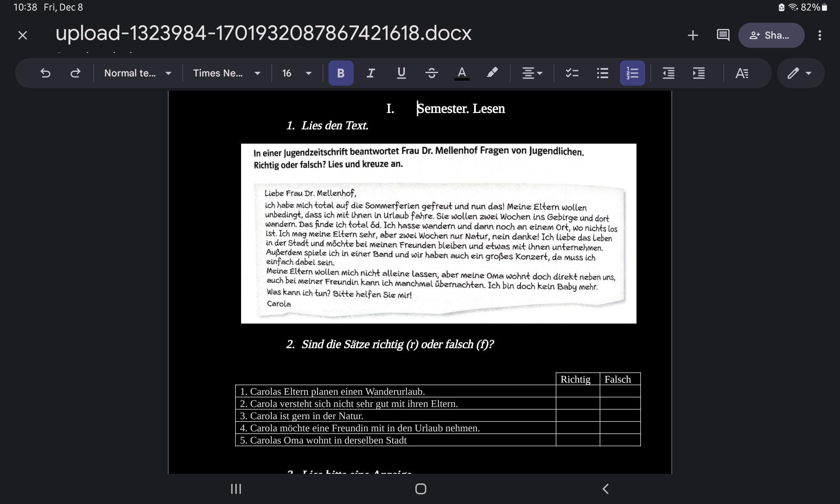
Task: Tap the plus insert icon
Action: pos(693,35)
